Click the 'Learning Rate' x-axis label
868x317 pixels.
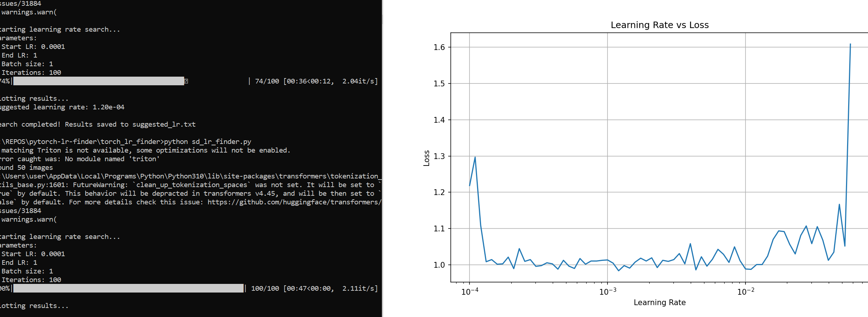pos(659,302)
